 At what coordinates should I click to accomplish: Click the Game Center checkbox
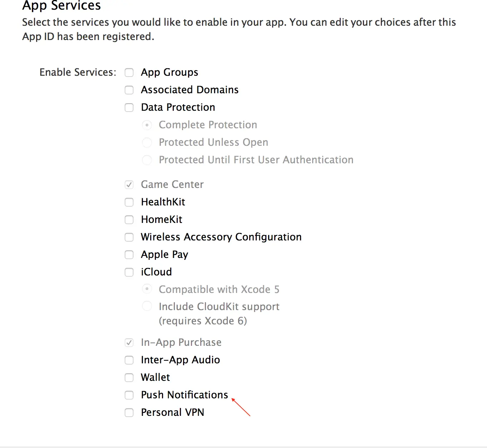pyautogui.click(x=129, y=185)
